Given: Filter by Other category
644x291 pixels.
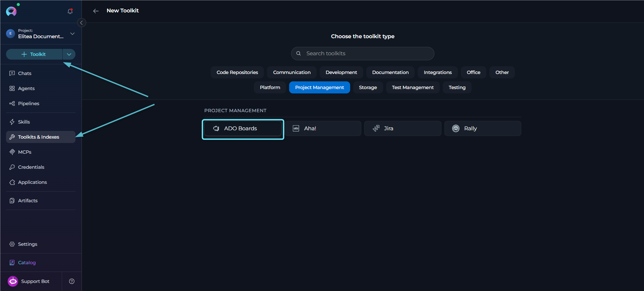Looking at the screenshot, I should 502,72.
